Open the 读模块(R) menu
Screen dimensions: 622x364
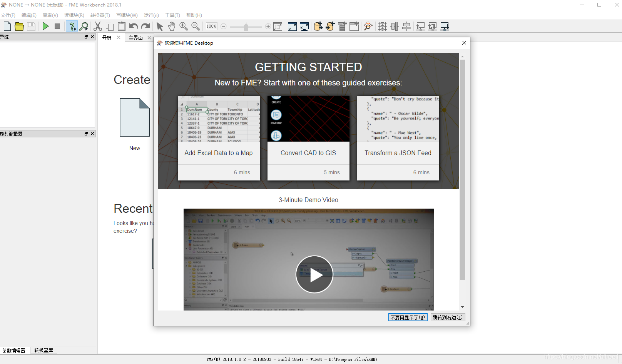tap(74, 15)
